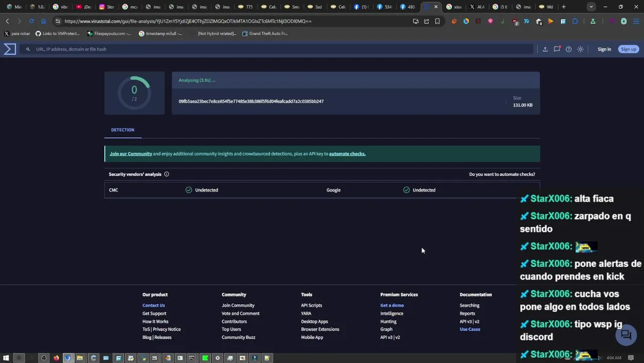The width and height of the screenshot is (644, 363).
Task: Open the notifications flag icon
Action: click(x=557, y=49)
